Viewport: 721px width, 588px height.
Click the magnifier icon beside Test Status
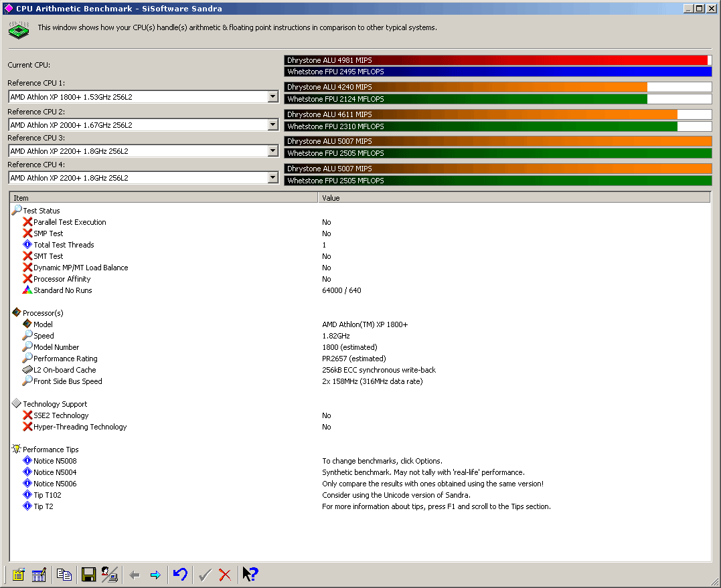[x=17, y=210]
